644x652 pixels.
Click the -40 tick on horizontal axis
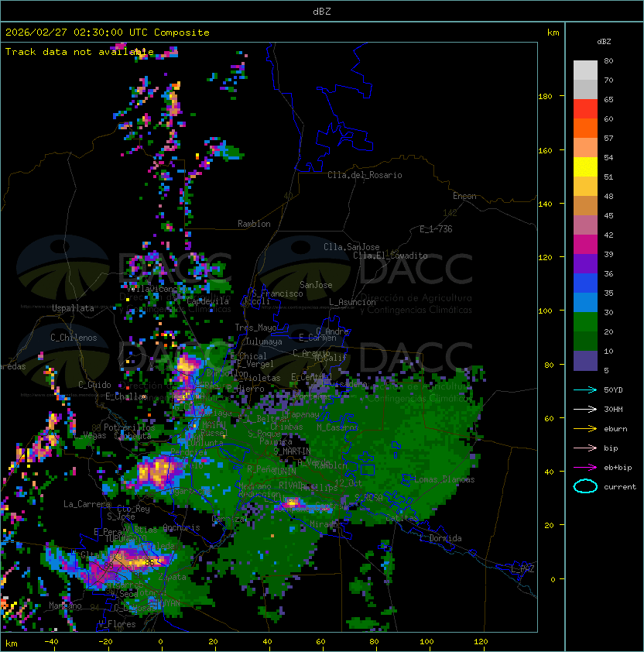tap(51, 642)
